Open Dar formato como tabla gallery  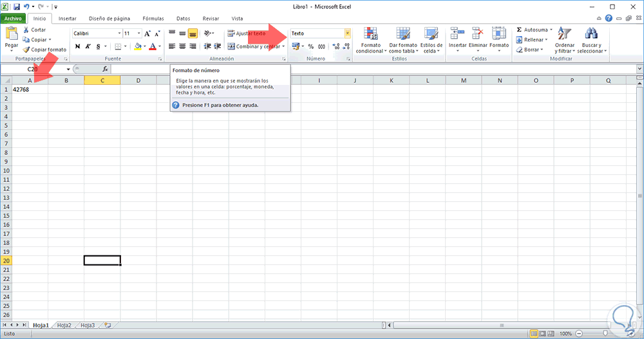(x=403, y=41)
